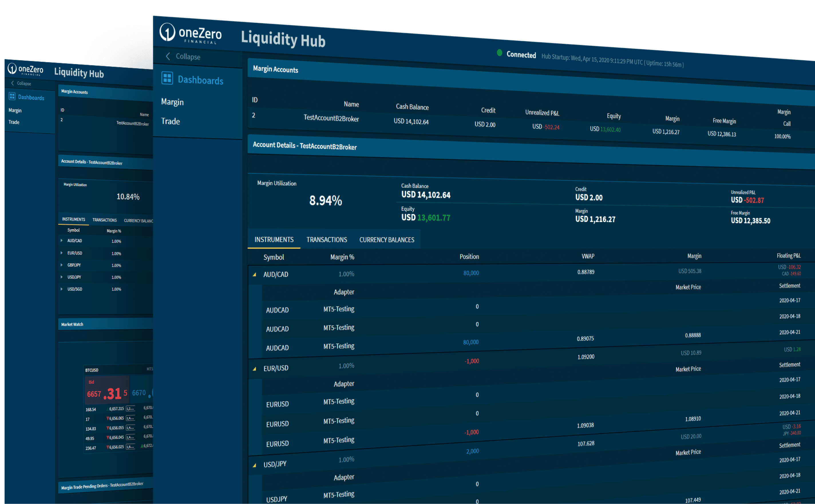
Task: Collapse the AUD/CAD instrument row
Action: (x=255, y=274)
